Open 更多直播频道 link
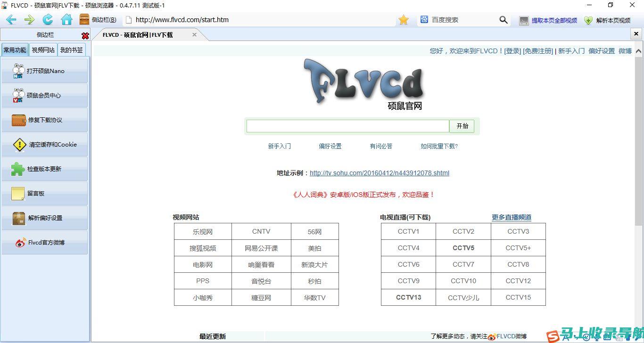This screenshot has height=343, width=644. [512, 217]
